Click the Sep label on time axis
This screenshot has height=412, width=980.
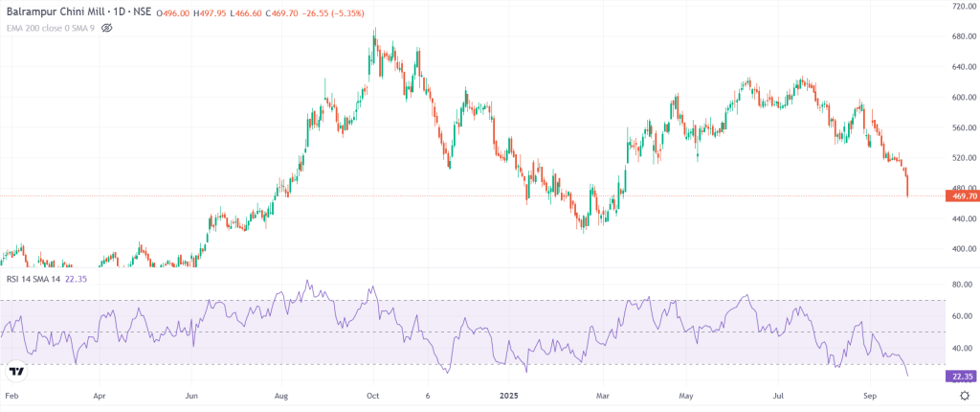pos(868,397)
